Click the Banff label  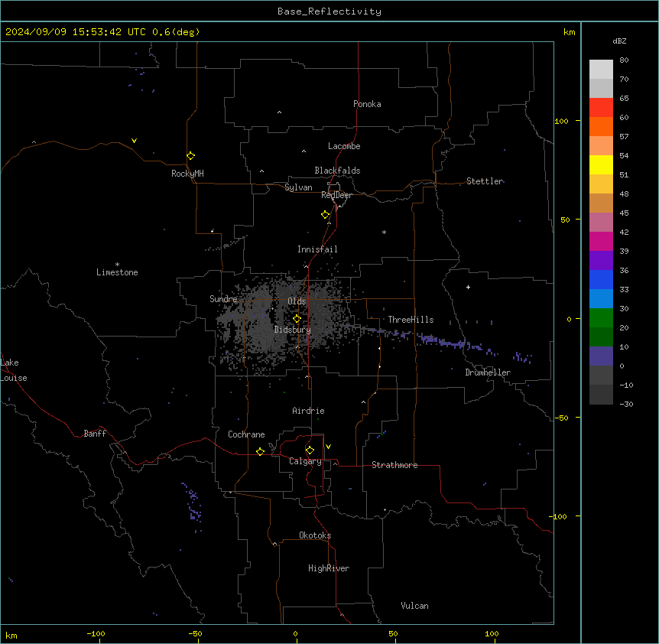(95, 434)
